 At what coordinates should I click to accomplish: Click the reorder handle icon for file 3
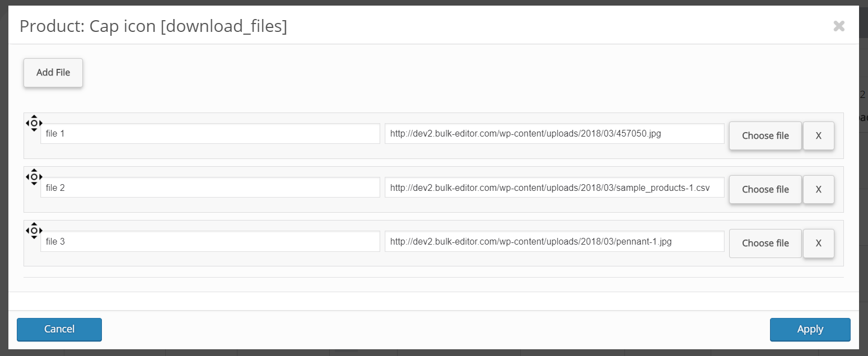pyautogui.click(x=34, y=231)
